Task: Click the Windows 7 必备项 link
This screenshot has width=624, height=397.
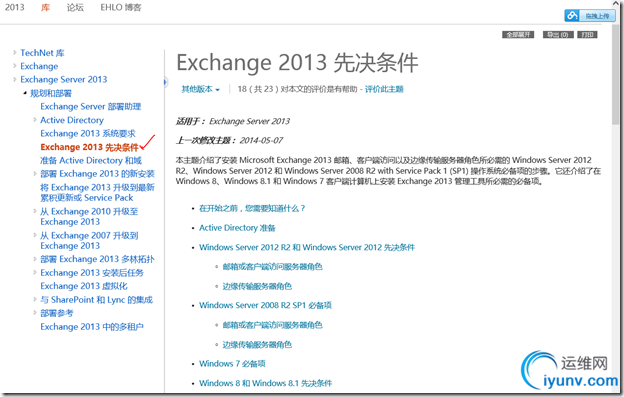Action: pyautogui.click(x=232, y=364)
